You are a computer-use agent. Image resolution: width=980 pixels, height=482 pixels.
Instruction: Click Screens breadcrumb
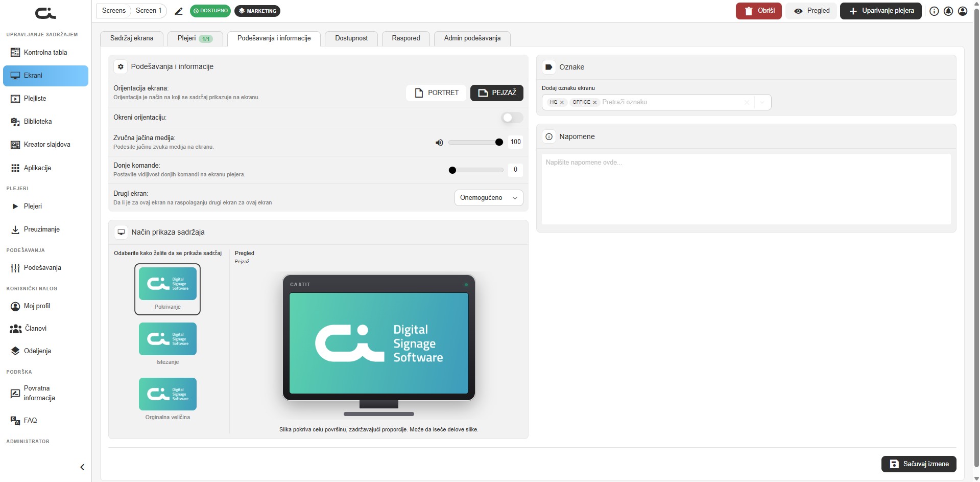(114, 11)
